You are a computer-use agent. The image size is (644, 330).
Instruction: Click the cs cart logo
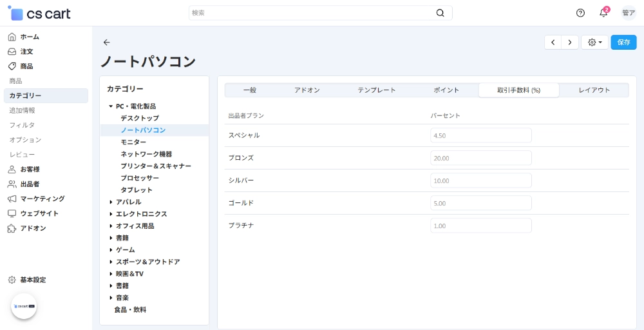click(x=39, y=14)
